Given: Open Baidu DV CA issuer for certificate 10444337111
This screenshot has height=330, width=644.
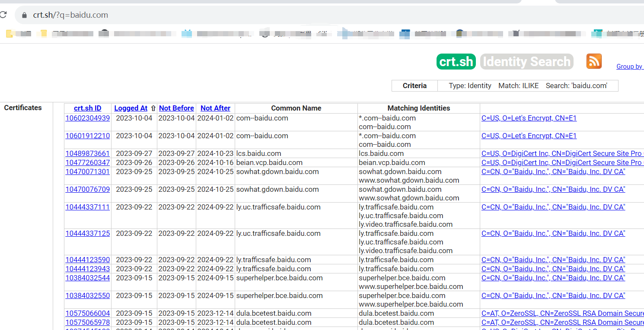Looking at the screenshot, I should click(553, 207).
